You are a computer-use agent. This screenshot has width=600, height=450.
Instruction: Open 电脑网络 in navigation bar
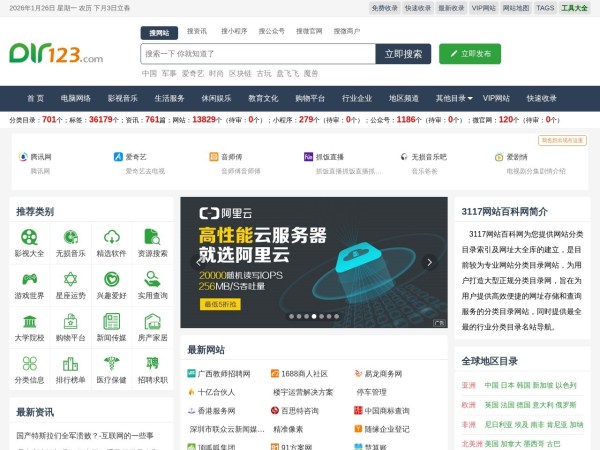click(x=76, y=98)
